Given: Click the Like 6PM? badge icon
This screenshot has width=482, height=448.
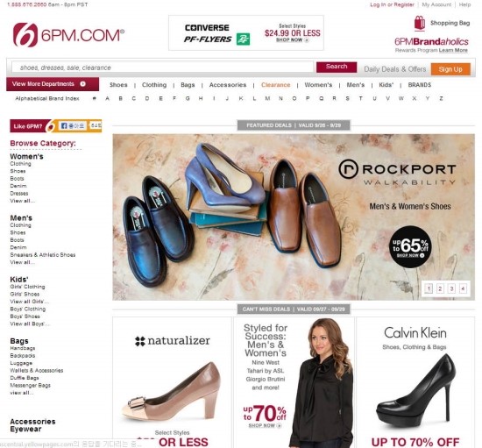Looking at the screenshot, I should [50, 126].
